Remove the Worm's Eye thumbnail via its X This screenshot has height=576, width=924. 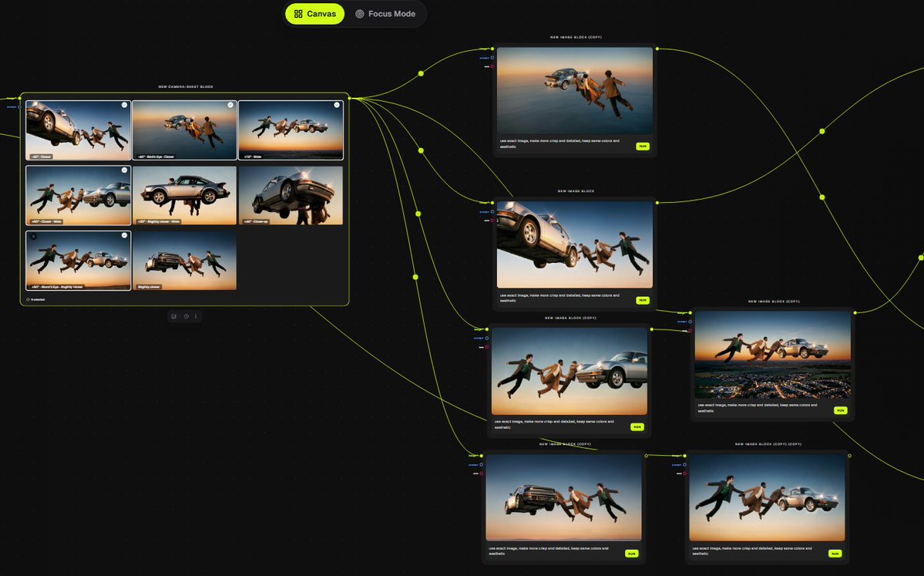pyautogui.click(x=33, y=235)
